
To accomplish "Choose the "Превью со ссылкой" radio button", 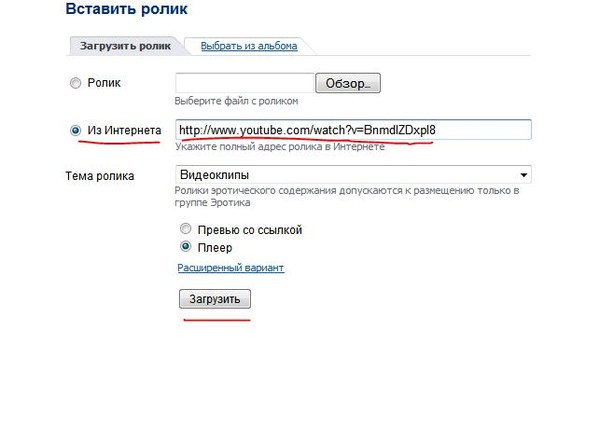I will coord(183,230).
